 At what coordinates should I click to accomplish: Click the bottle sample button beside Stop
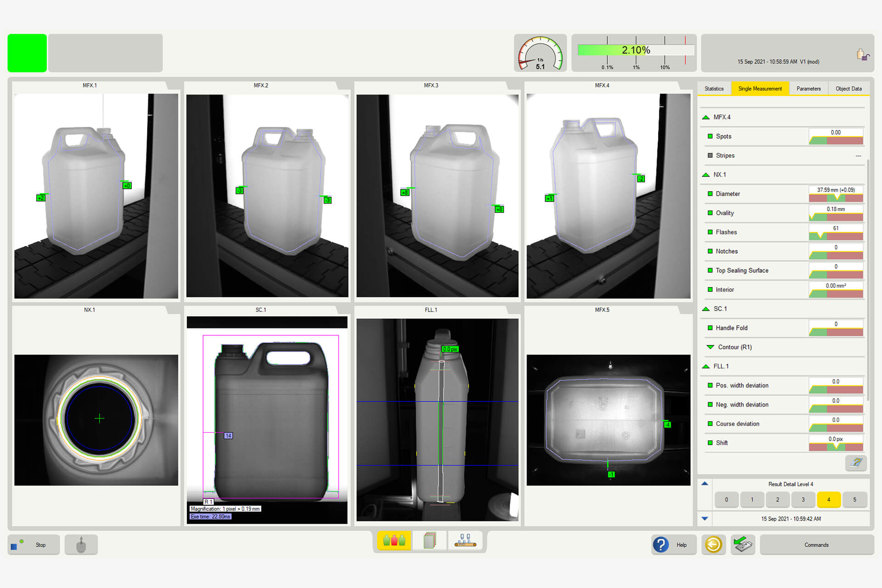click(x=81, y=545)
